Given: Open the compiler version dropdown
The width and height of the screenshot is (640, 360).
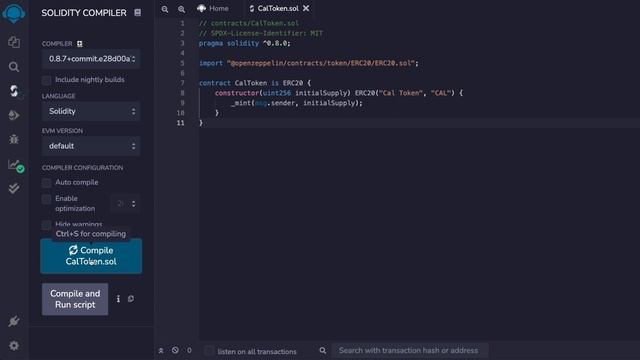Looking at the screenshot, I should [x=91, y=59].
